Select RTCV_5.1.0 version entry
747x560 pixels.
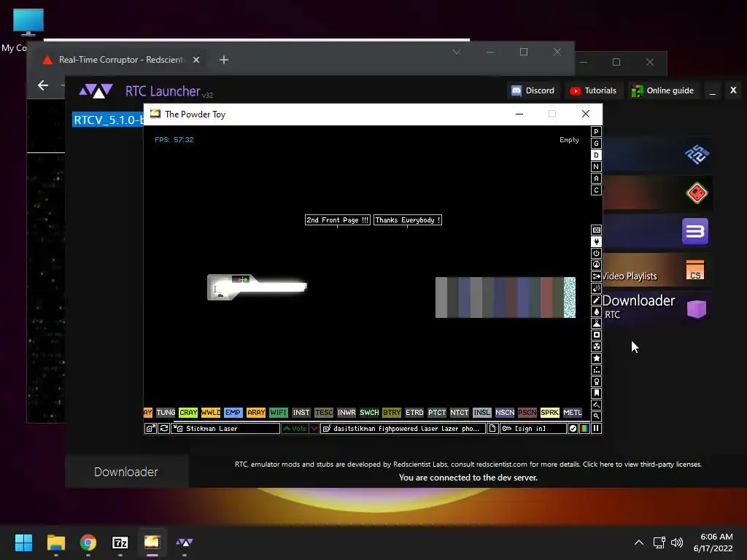(108, 120)
